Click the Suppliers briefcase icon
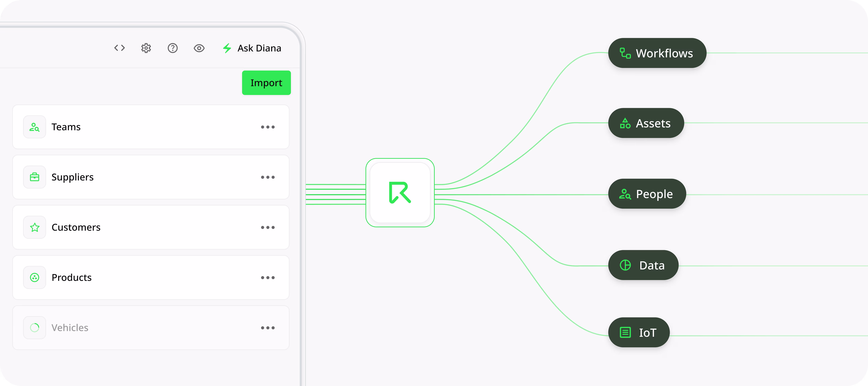This screenshot has height=386, width=868. tap(34, 177)
